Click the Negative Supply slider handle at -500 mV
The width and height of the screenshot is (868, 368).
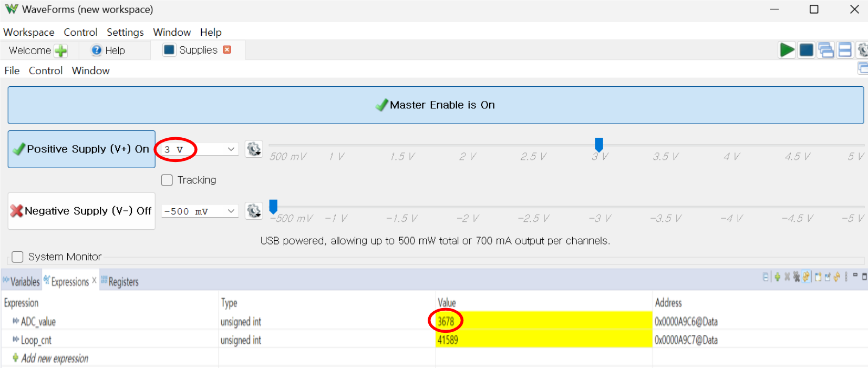(273, 206)
